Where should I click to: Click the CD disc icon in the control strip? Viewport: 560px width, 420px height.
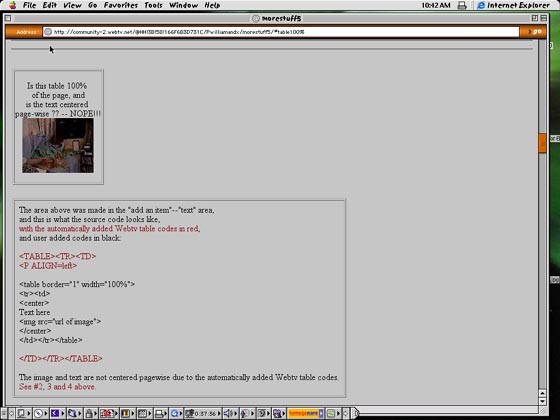tap(38, 414)
